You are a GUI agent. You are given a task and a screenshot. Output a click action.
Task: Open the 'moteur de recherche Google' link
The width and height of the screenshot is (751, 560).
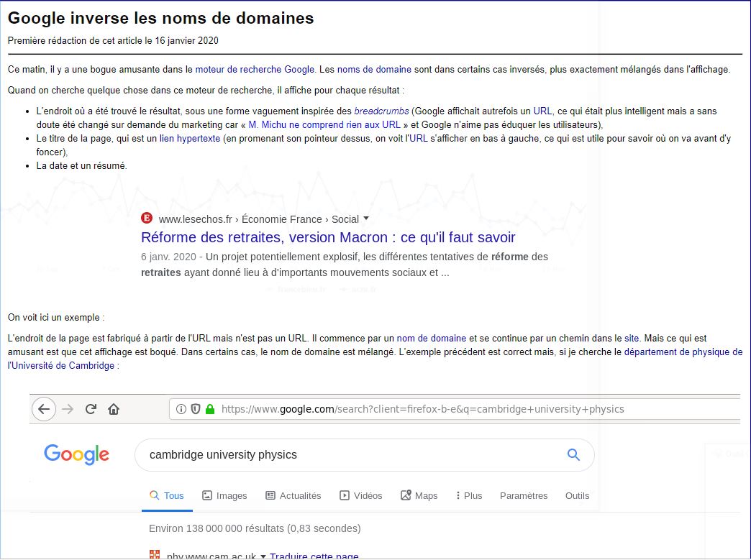(255, 70)
